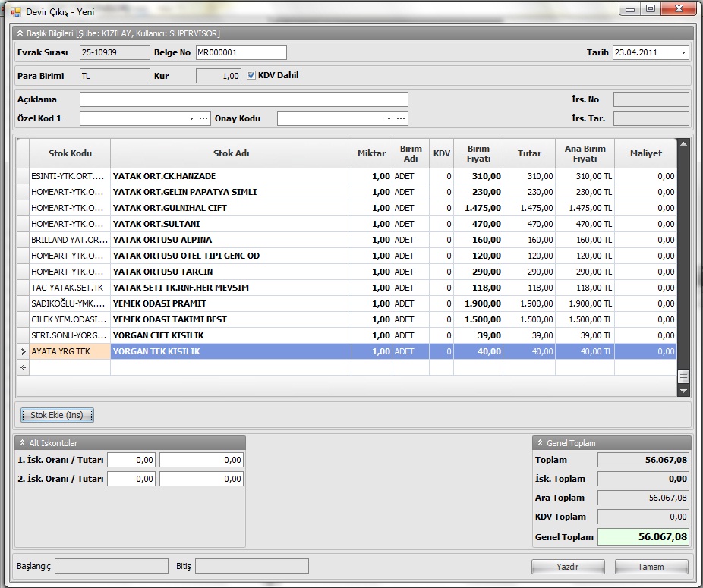Select the YEMEK ODASI TAKIMI BEST row
The width and height of the screenshot is (703, 588).
pos(347,319)
